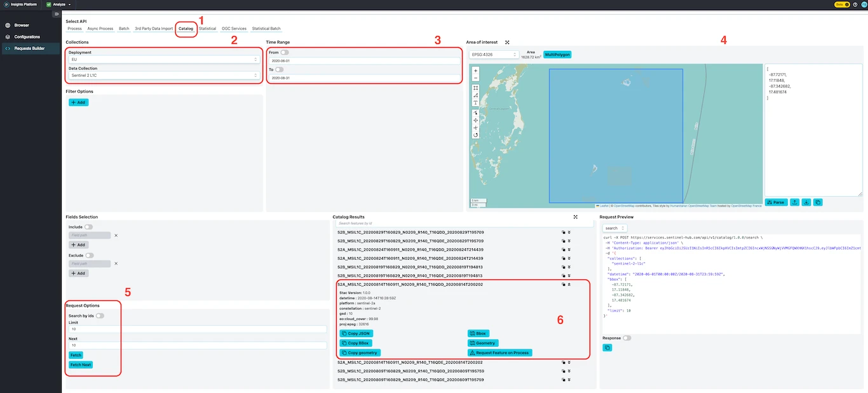Click Request Feature on Process button
The image size is (868, 393).
(499, 353)
